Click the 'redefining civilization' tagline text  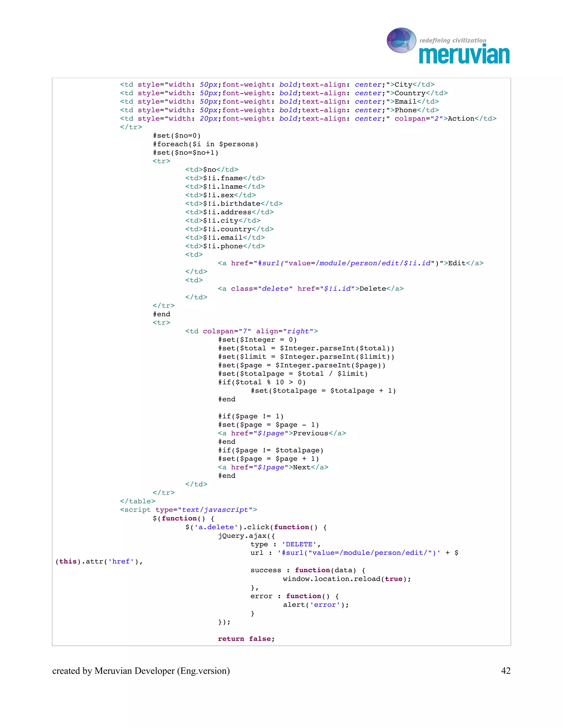[452, 40]
